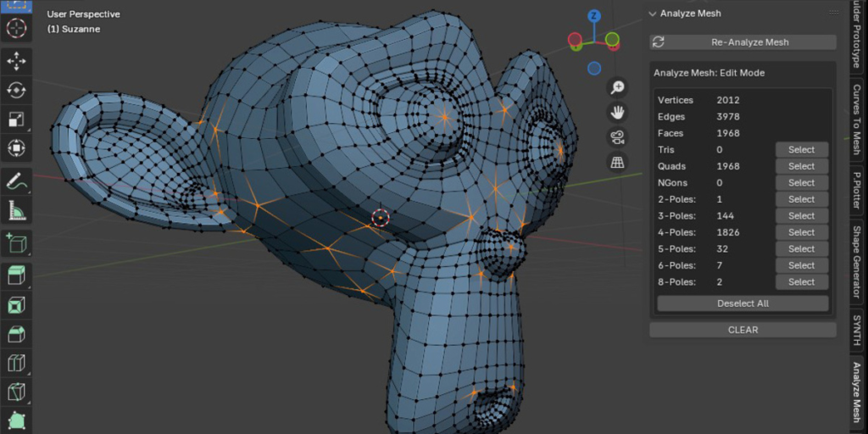868x434 pixels.
Task: Click the Deselect All button
Action: tap(743, 303)
